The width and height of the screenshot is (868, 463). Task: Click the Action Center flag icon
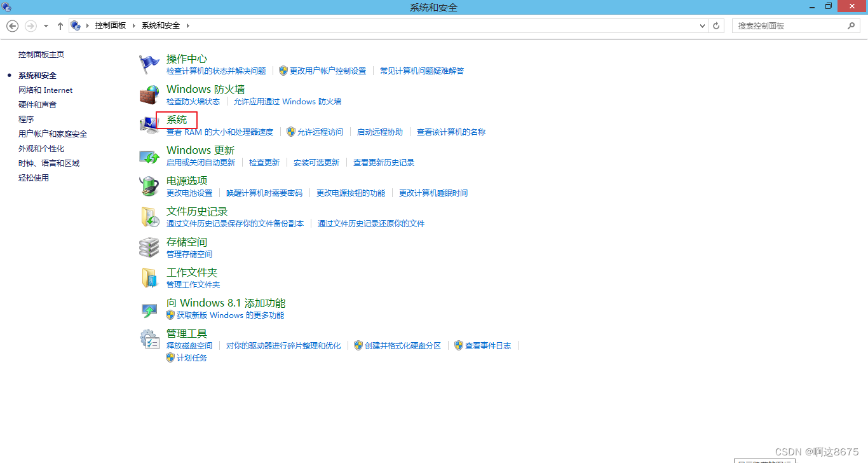pyautogui.click(x=149, y=64)
